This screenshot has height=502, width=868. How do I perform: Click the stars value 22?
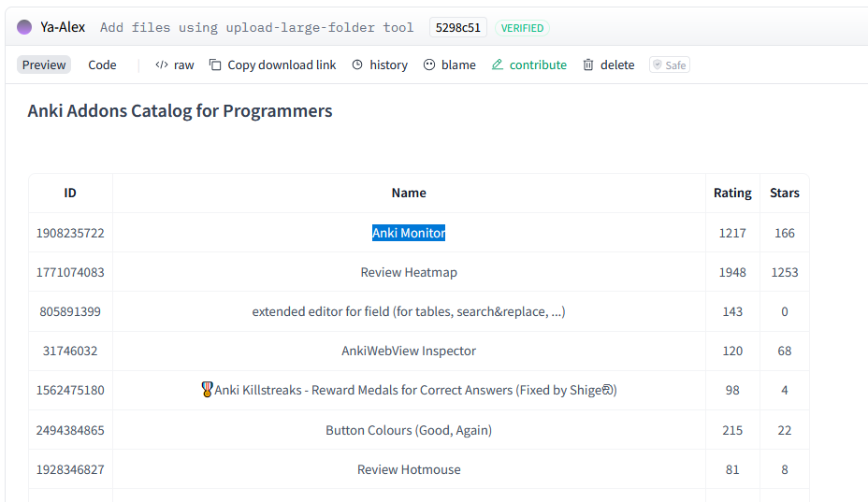tap(785, 430)
